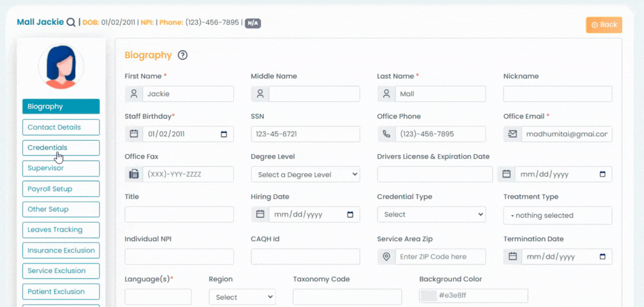Switch to the Credentials section
Image resolution: width=644 pixels, height=307 pixels.
(61, 148)
